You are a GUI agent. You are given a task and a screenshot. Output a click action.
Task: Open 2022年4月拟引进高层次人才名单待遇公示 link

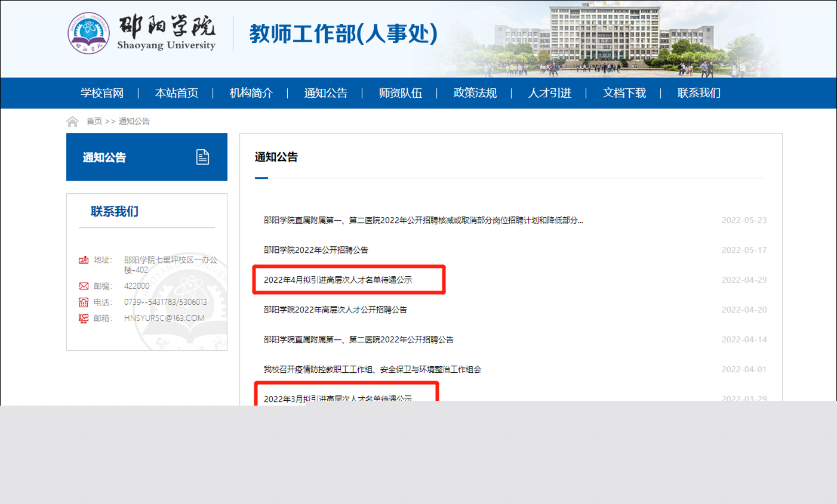coord(338,280)
